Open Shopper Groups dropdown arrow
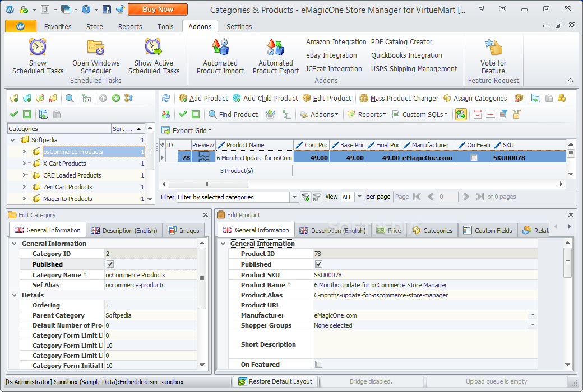This screenshot has height=392, width=583. [533, 325]
